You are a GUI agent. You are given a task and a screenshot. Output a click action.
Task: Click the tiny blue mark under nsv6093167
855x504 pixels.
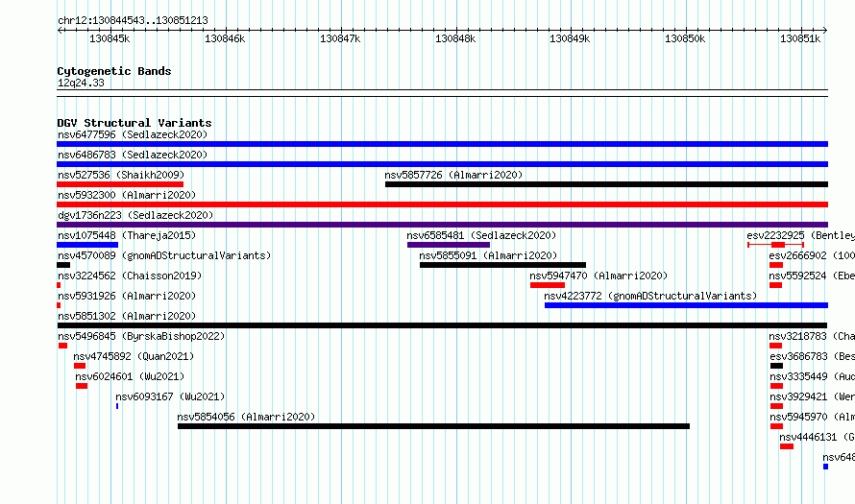(117, 406)
